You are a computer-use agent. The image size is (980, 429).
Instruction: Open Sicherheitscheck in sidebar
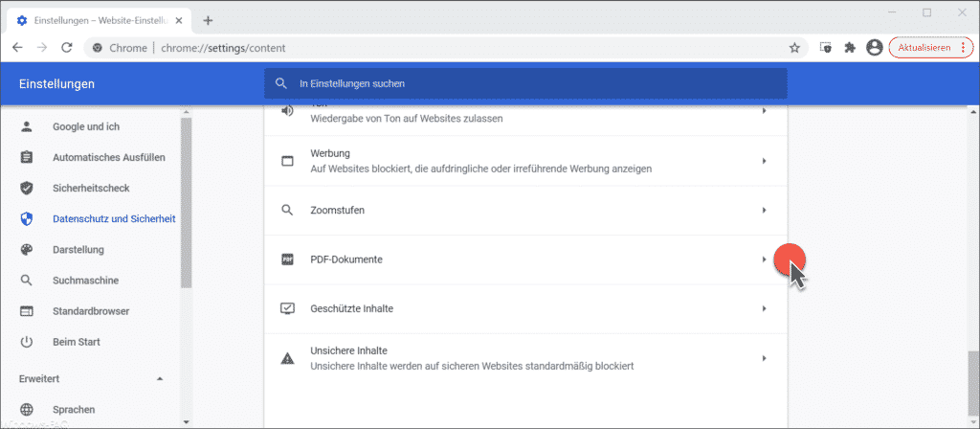coord(93,188)
